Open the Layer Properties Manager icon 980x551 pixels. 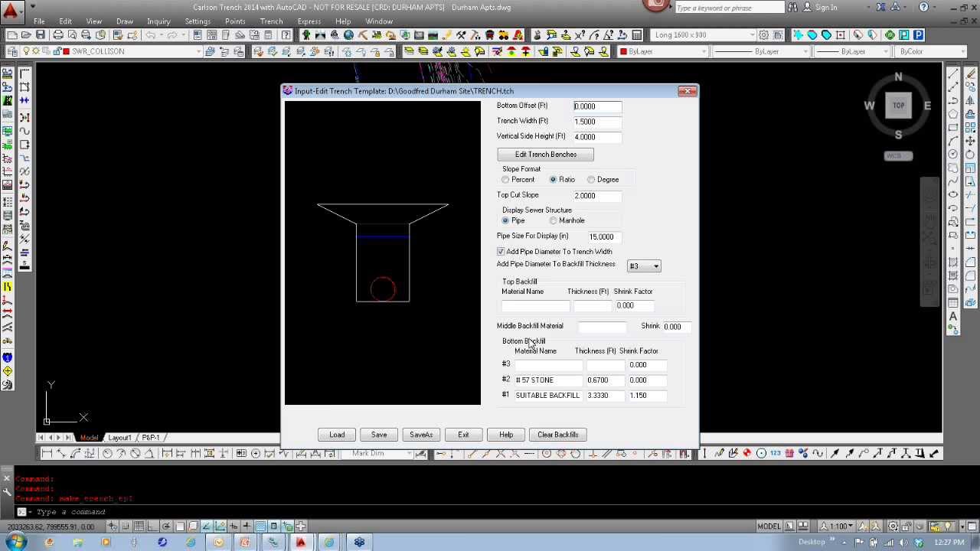pos(12,51)
